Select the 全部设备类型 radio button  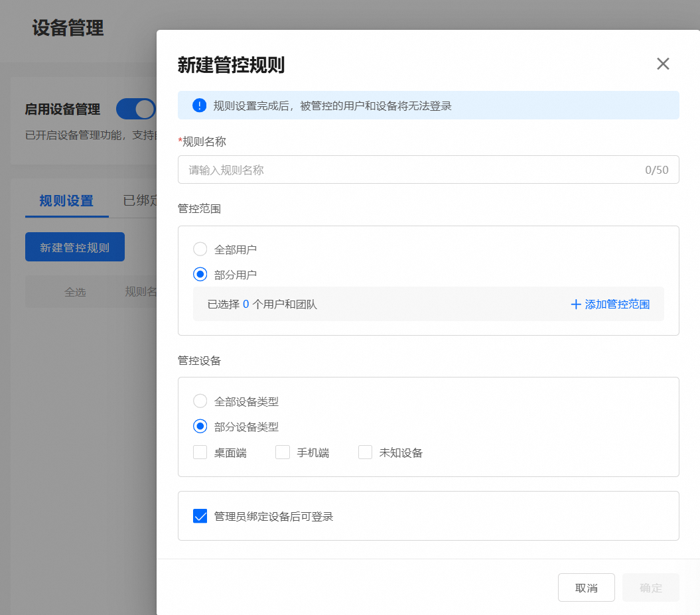tap(200, 401)
